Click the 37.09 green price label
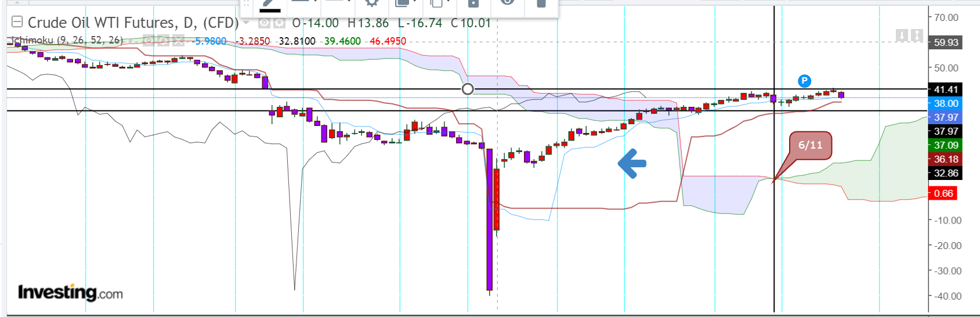 946,145
